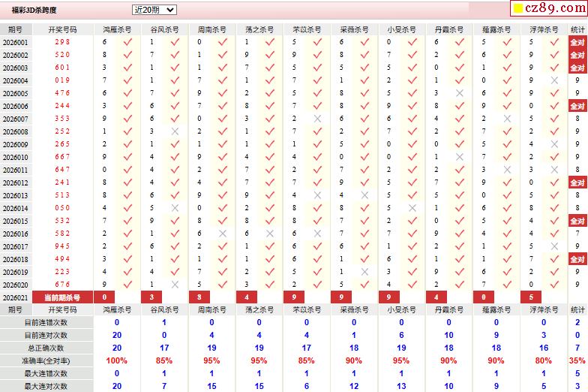Click the 目前连对次数 row label
The width and height of the screenshot is (588, 392).
pos(46,335)
